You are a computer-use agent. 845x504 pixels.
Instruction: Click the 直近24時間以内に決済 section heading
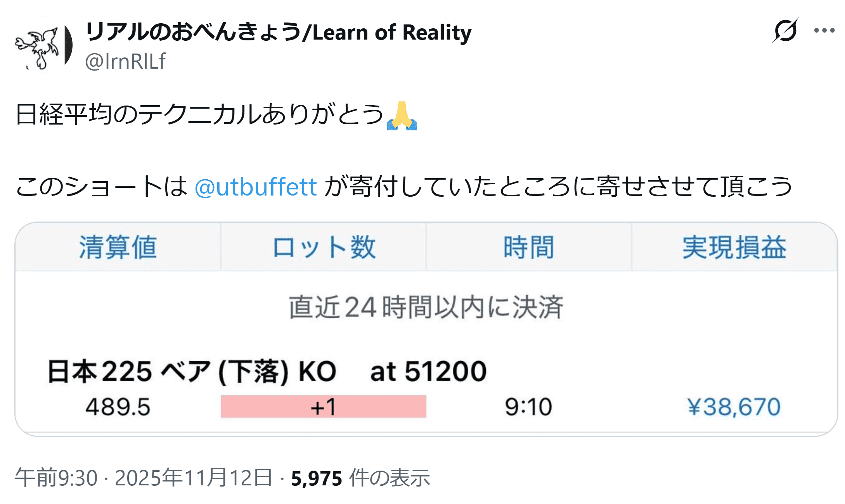point(426,307)
